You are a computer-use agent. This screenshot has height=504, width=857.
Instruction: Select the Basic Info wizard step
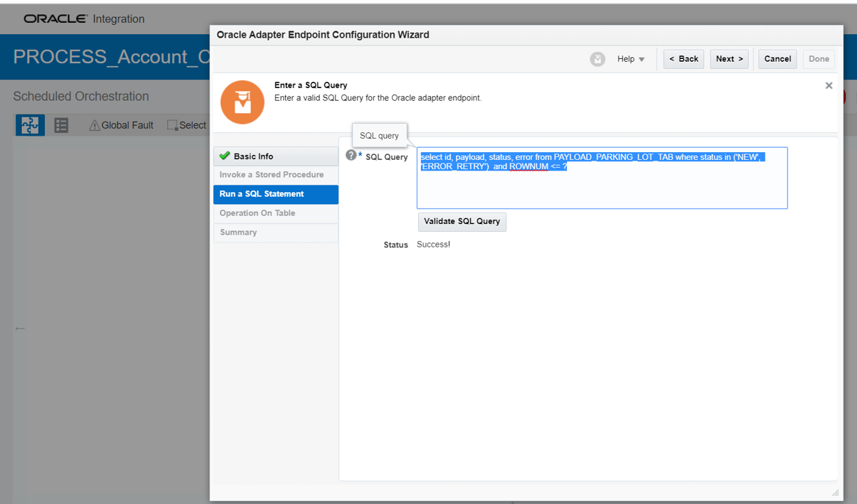click(x=276, y=156)
